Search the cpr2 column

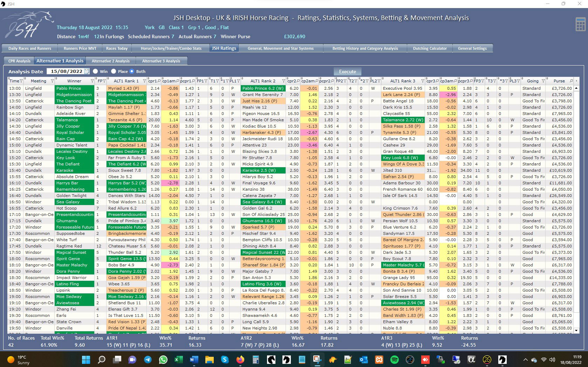[x=298, y=81]
